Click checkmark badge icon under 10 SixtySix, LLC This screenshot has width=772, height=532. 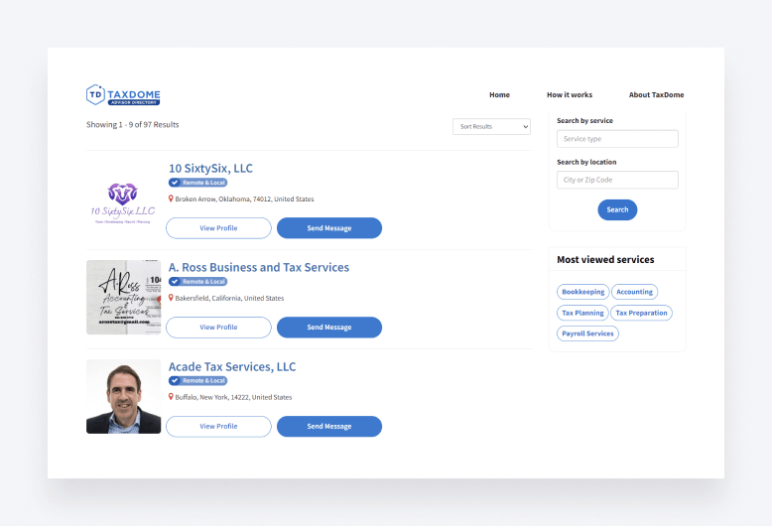(x=175, y=183)
